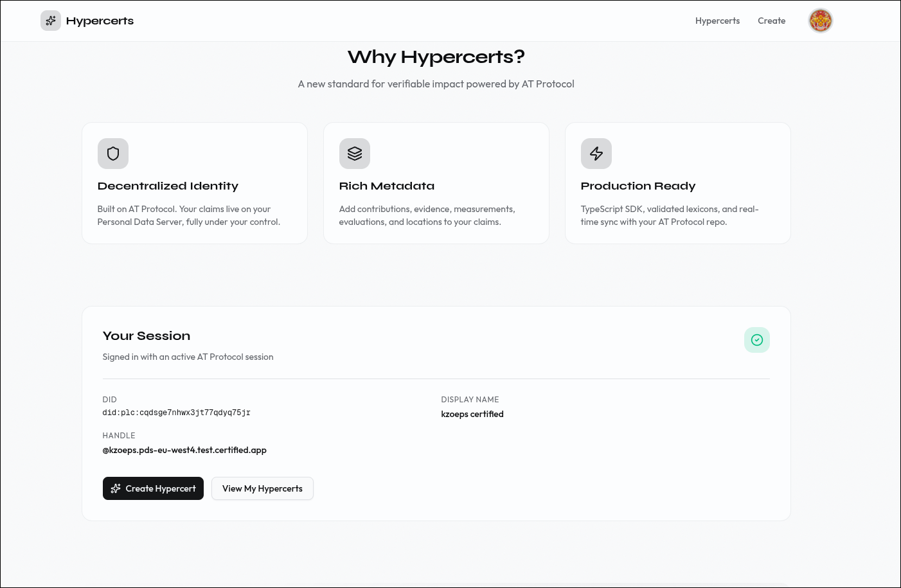
Task: Click the Your Session heading
Action: [147, 335]
